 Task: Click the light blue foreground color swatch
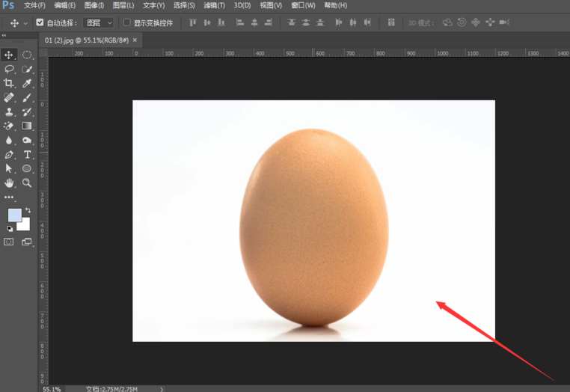[x=14, y=215]
